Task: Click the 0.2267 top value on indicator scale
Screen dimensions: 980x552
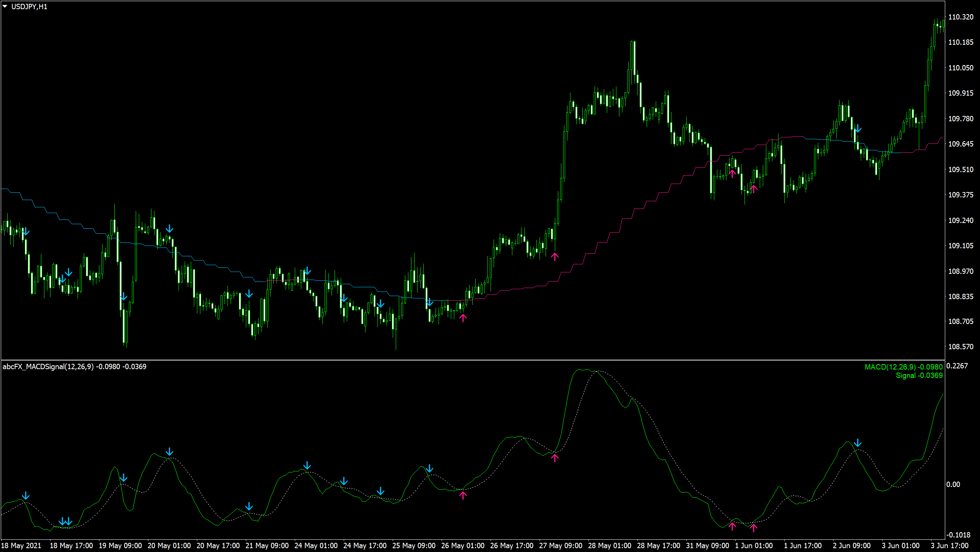Action: (x=957, y=366)
